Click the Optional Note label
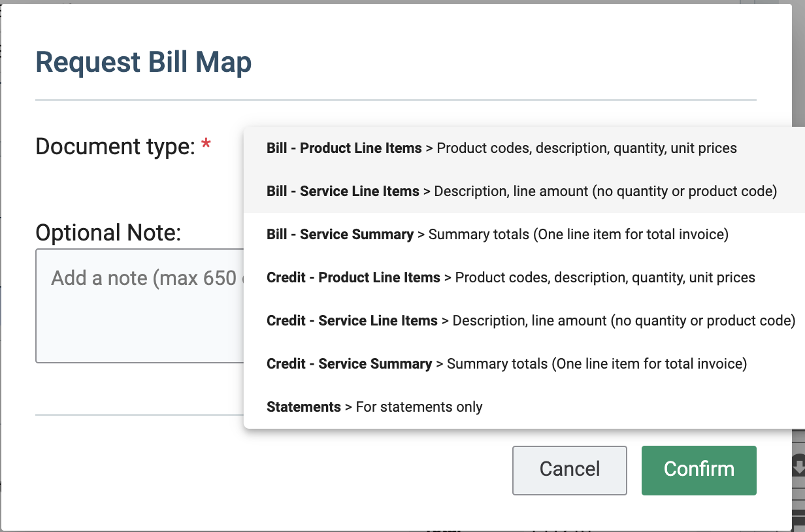This screenshot has height=532, width=805. point(108,232)
